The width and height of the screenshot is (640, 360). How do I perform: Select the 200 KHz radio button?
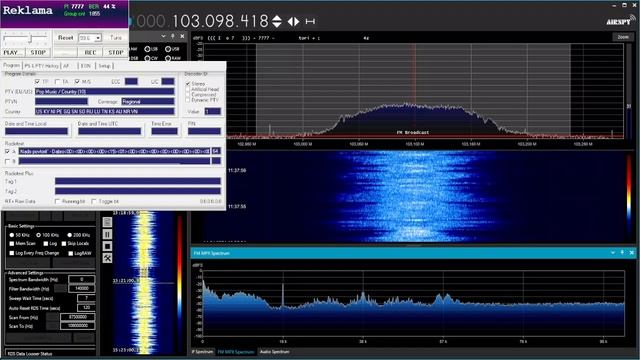69,235
